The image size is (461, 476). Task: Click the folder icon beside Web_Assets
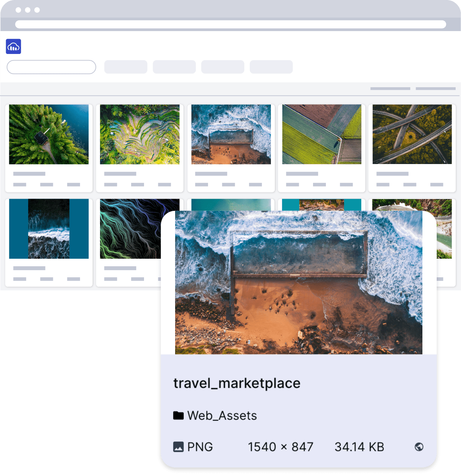tap(178, 415)
